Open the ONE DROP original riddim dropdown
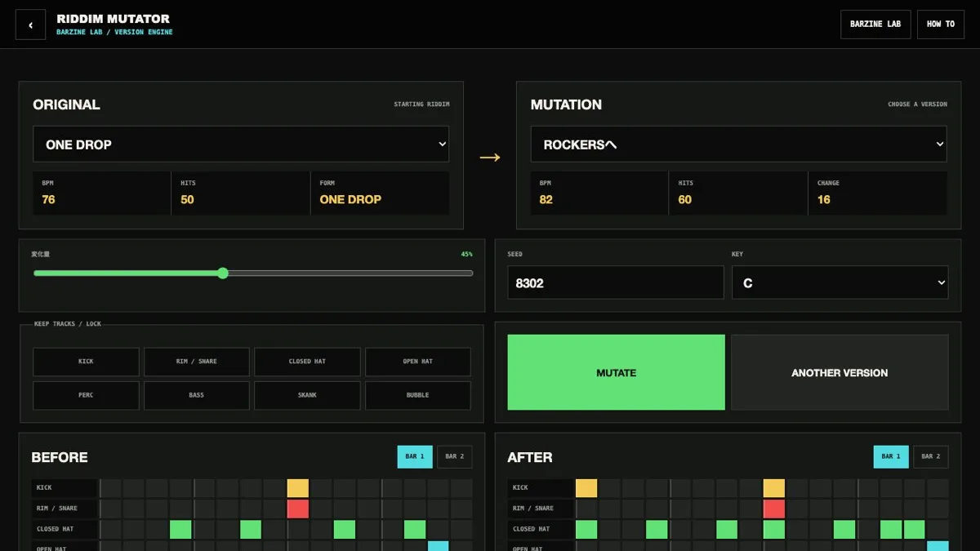The width and height of the screenshot is (980, 551). pos(241,144)
